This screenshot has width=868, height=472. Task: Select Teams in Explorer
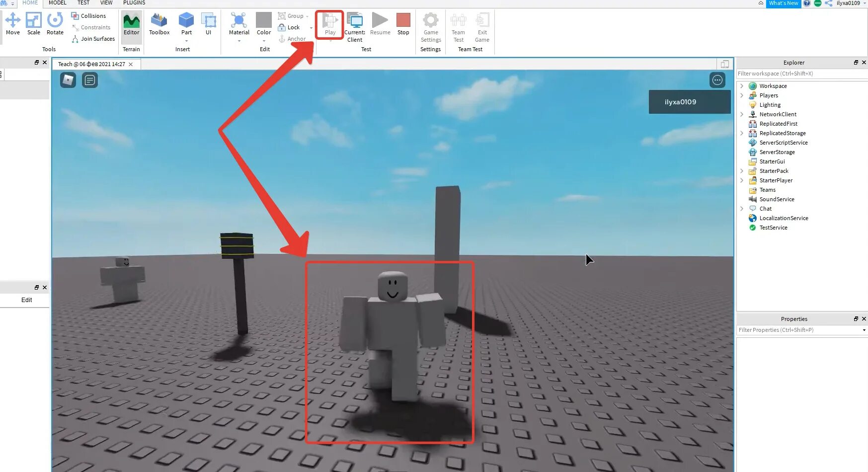[767, 190]
